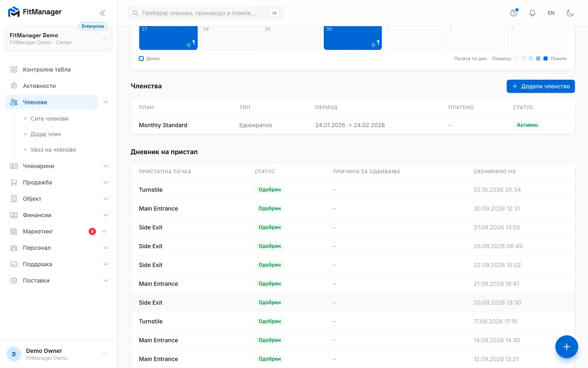Click the lightest Помалку legend swatch

(516, 58)
